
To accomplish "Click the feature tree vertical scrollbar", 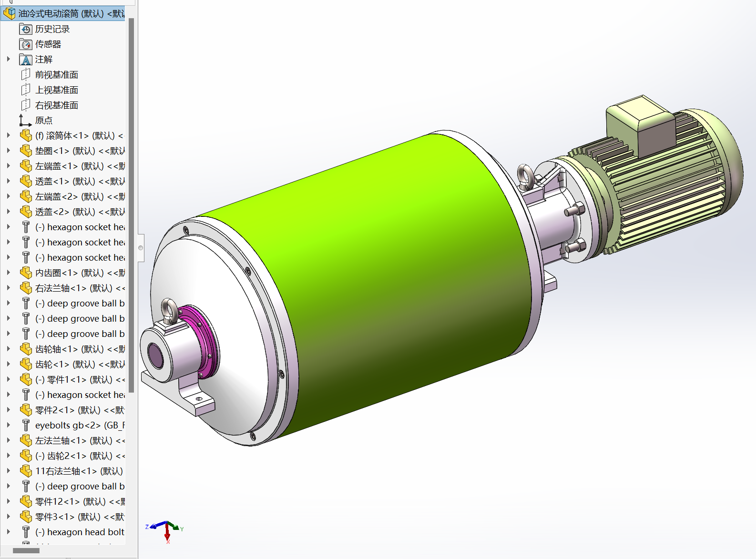I will point(131,205).
